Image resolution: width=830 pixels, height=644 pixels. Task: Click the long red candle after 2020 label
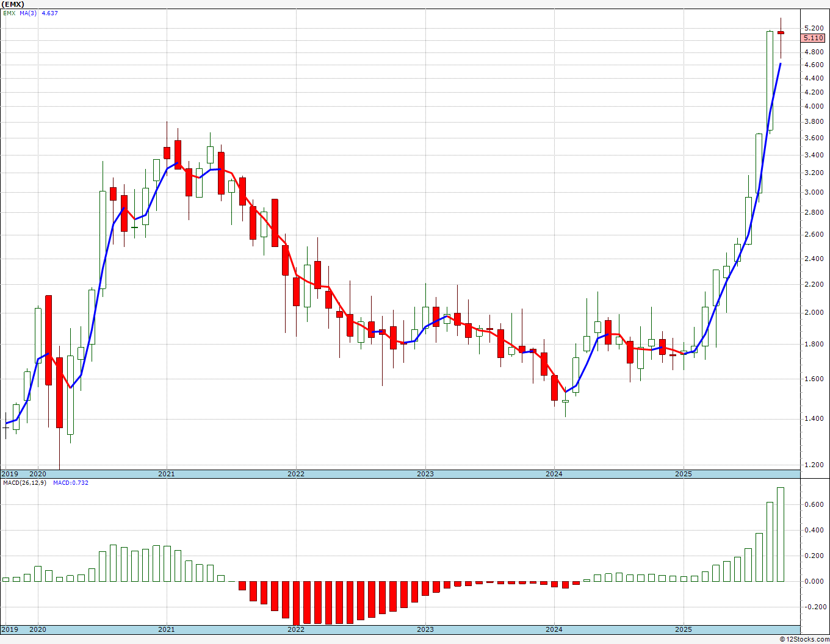pyautogui.click(x=49, y=340)
